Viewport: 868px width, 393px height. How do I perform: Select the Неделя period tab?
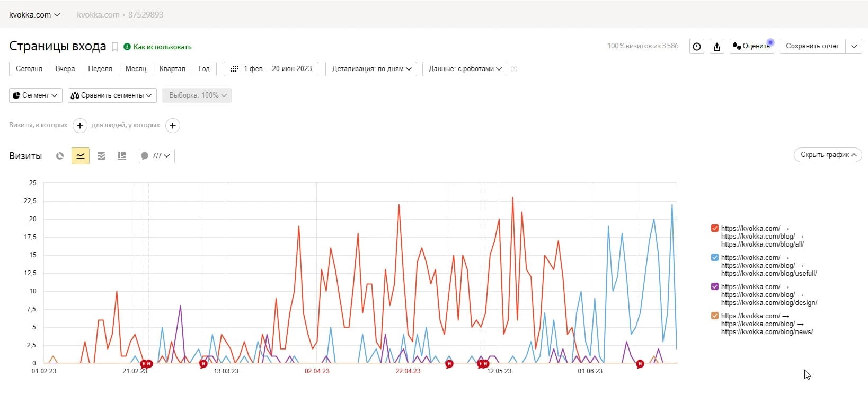point(100,69)
